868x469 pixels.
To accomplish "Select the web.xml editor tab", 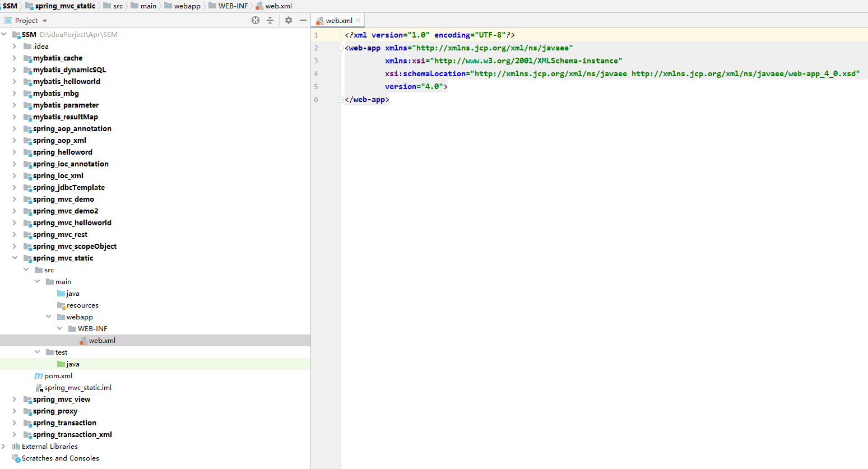I will click(338, 20).
